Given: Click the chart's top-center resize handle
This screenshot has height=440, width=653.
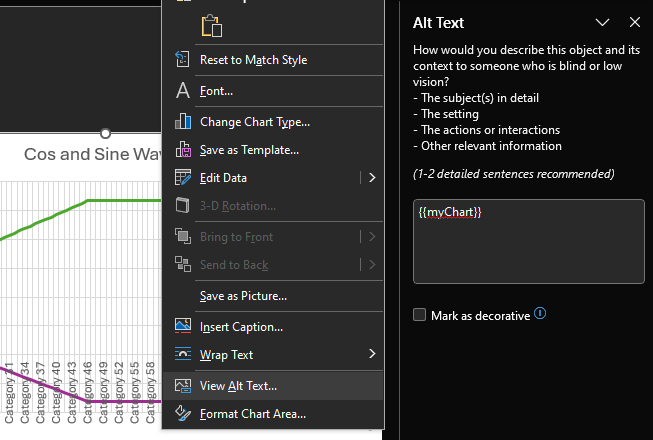Looking at the screenshot, I should (105, 133).
